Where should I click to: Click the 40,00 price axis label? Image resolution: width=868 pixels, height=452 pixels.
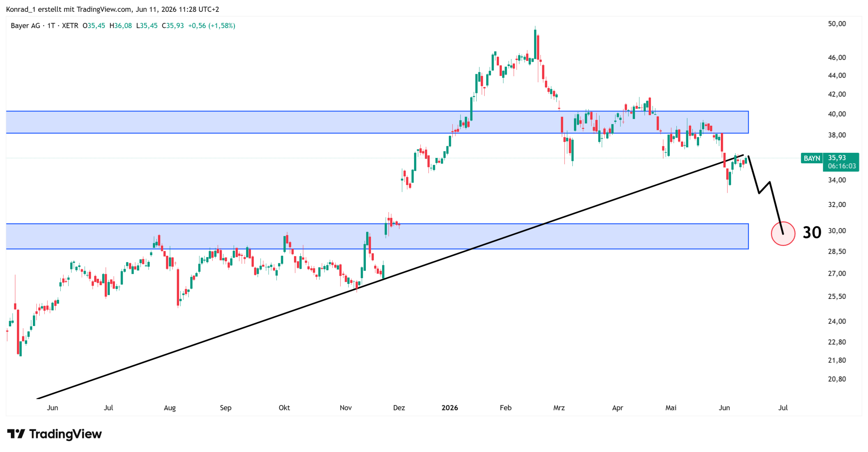(x=837, y=114)
